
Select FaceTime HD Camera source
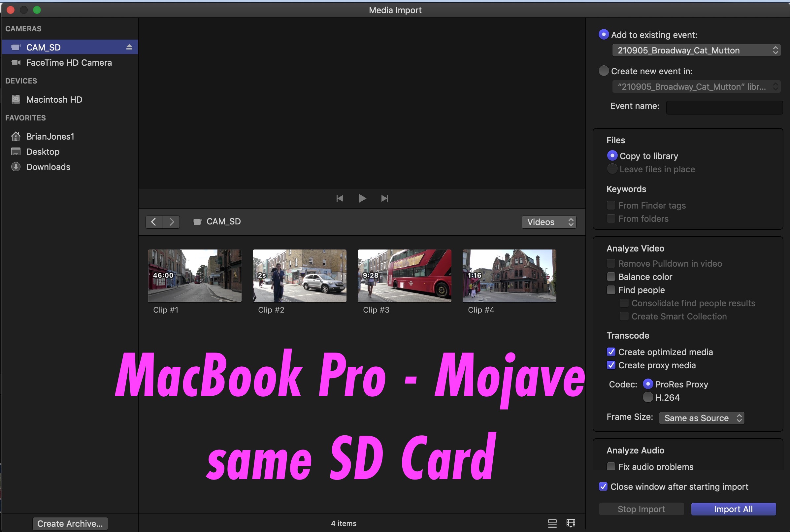[69, 63]
